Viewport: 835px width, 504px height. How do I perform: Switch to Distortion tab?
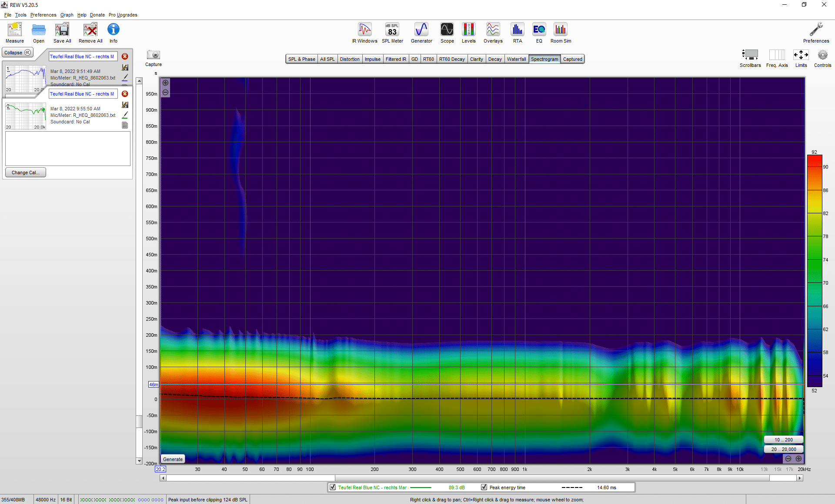[350, 59]
